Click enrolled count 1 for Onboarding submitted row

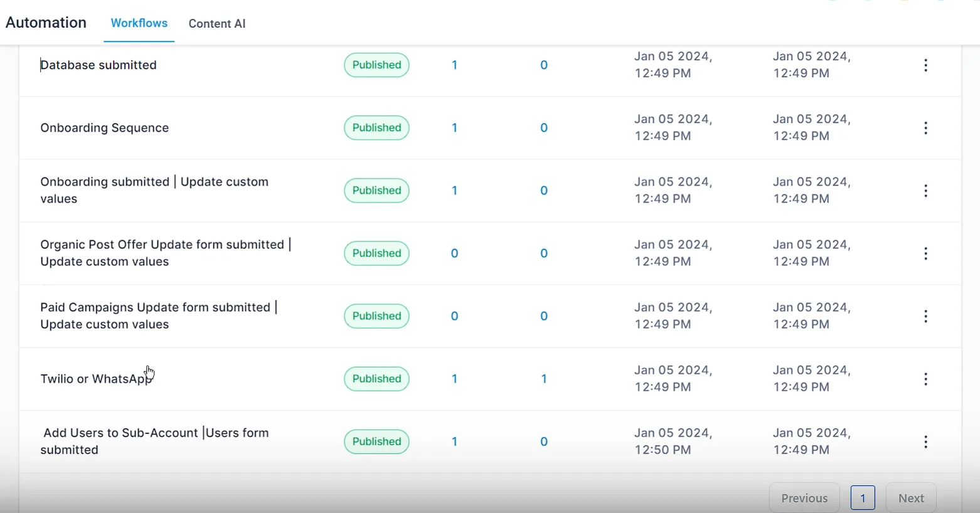pyautogui.click(x=454, y=191)
